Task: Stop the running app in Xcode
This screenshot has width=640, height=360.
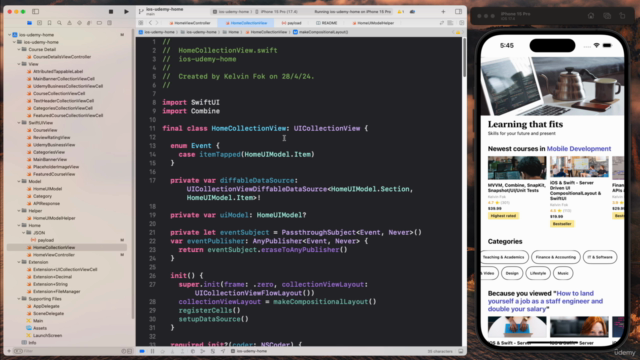Action: click(111, 12)
